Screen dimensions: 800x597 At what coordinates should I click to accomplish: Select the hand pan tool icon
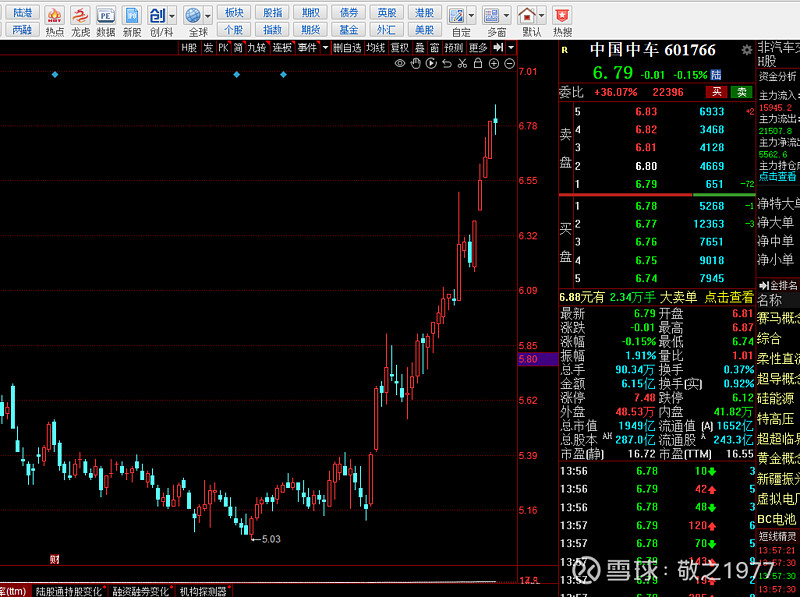tap(414, 64)
